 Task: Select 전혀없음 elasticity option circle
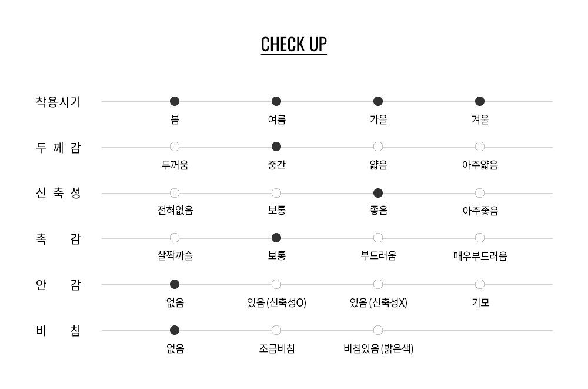(x=175, y=193)
